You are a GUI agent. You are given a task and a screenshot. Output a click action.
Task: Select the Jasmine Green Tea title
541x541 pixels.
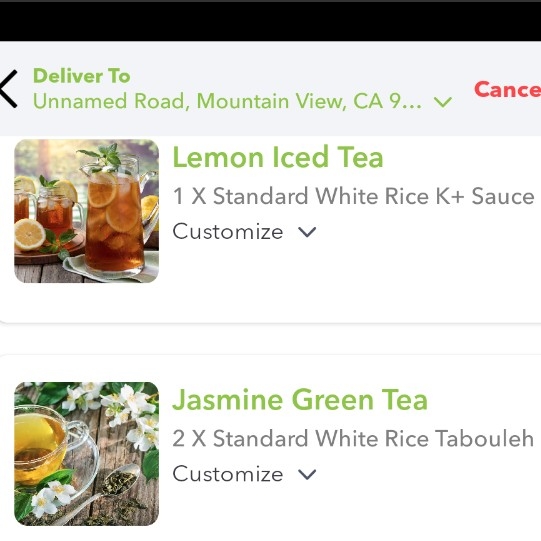pos(300,400)
